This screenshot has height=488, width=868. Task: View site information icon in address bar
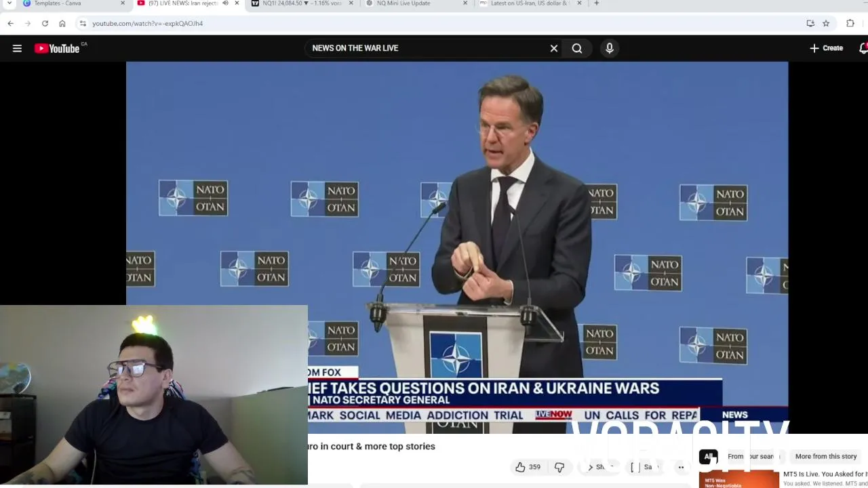coord(83,23)
